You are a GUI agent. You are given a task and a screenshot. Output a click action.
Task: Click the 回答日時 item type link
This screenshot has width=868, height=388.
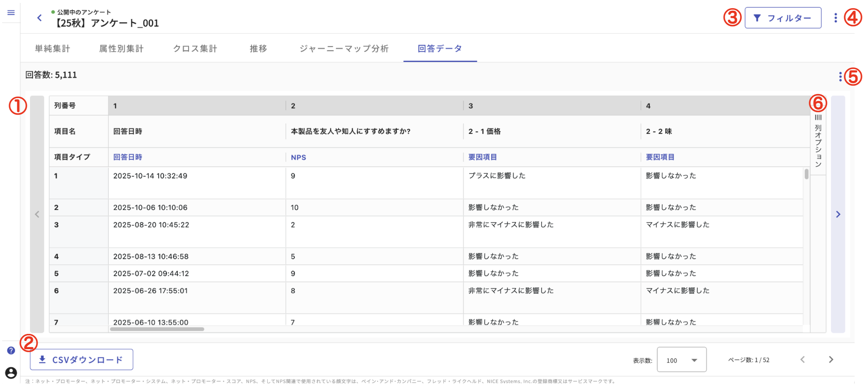point(127,157)
